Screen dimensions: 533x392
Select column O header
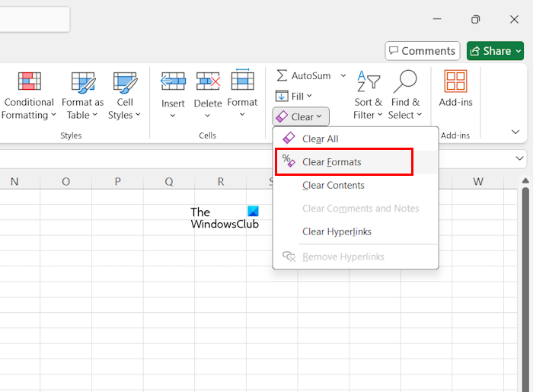tap(66, 181)
